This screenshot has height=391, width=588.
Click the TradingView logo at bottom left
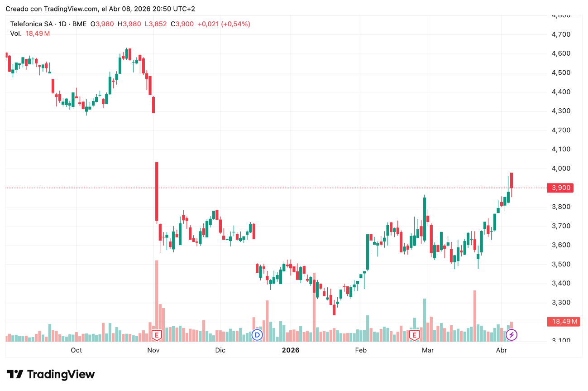[51, 374]
